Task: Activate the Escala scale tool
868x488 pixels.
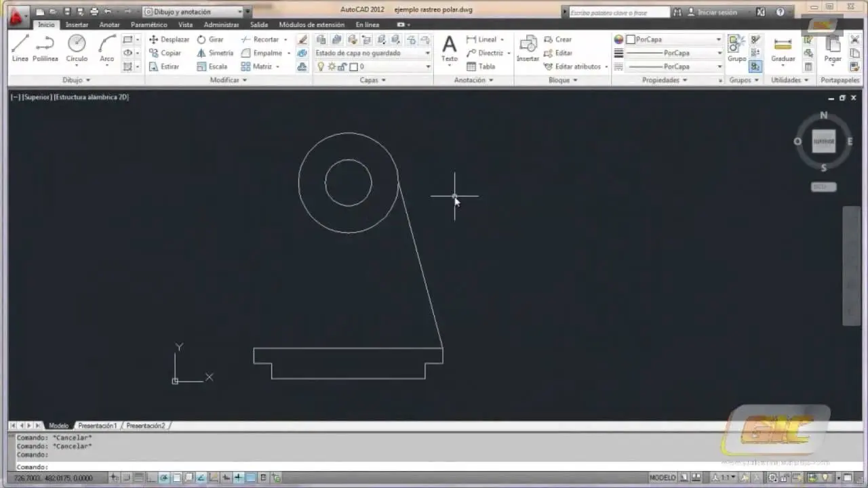Action: (212, 66)
